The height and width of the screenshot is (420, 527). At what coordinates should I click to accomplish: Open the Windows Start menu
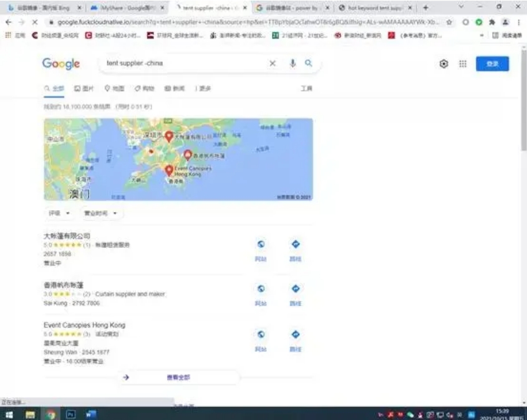(9, 414)
